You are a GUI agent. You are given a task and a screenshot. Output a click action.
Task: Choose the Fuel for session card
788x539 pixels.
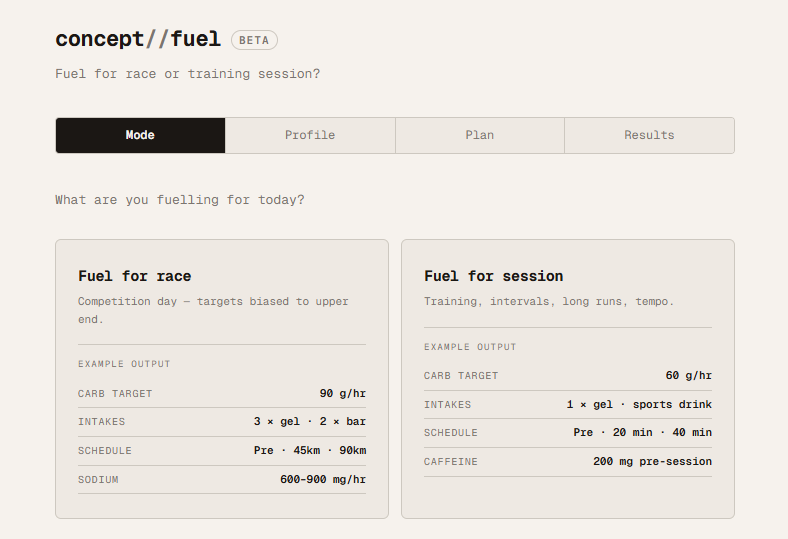568,379
